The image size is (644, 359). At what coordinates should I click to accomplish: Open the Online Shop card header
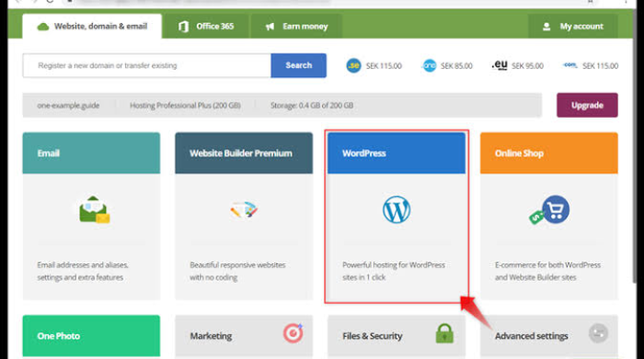point(548,153)
